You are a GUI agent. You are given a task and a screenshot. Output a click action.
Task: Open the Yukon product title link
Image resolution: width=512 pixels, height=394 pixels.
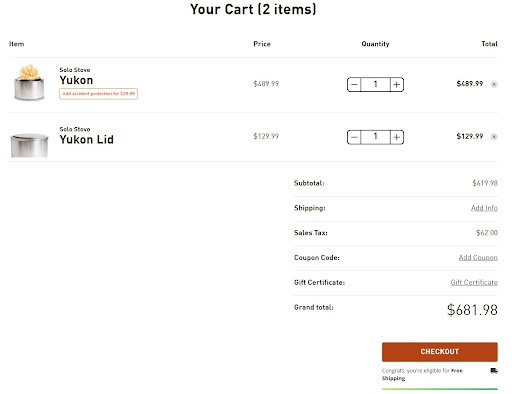point(76,80)
